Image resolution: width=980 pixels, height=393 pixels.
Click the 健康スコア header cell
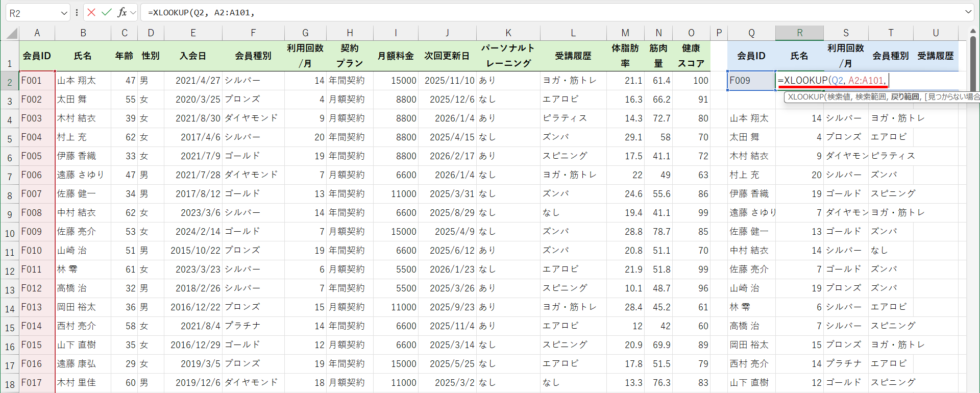[691, 56]
